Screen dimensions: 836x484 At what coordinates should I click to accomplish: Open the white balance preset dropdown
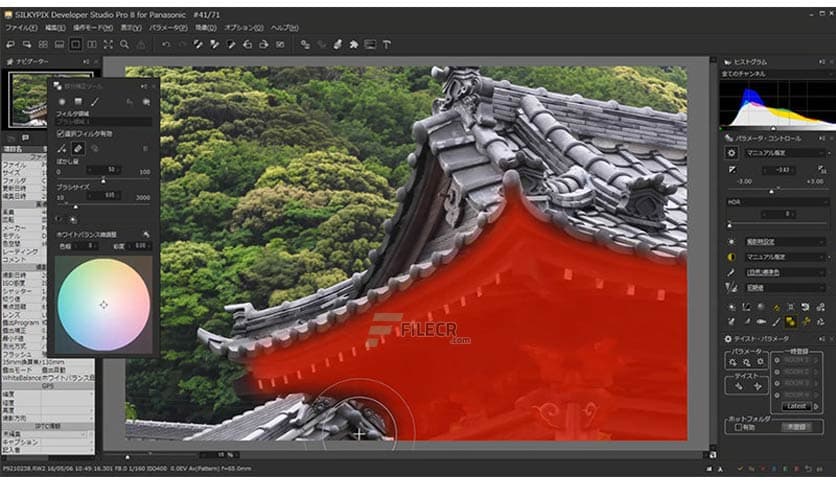pos(785,241)
